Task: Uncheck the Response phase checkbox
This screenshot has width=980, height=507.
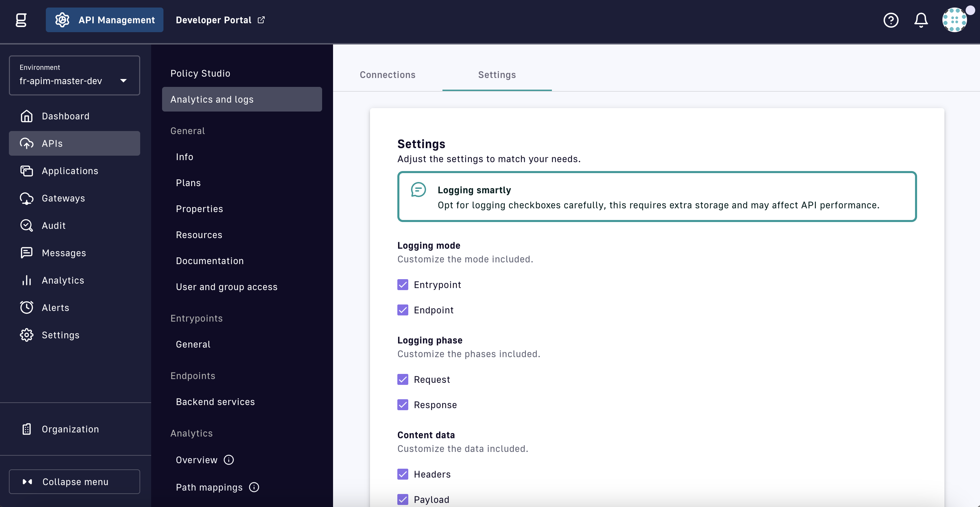Action: [x=402, y=405]
